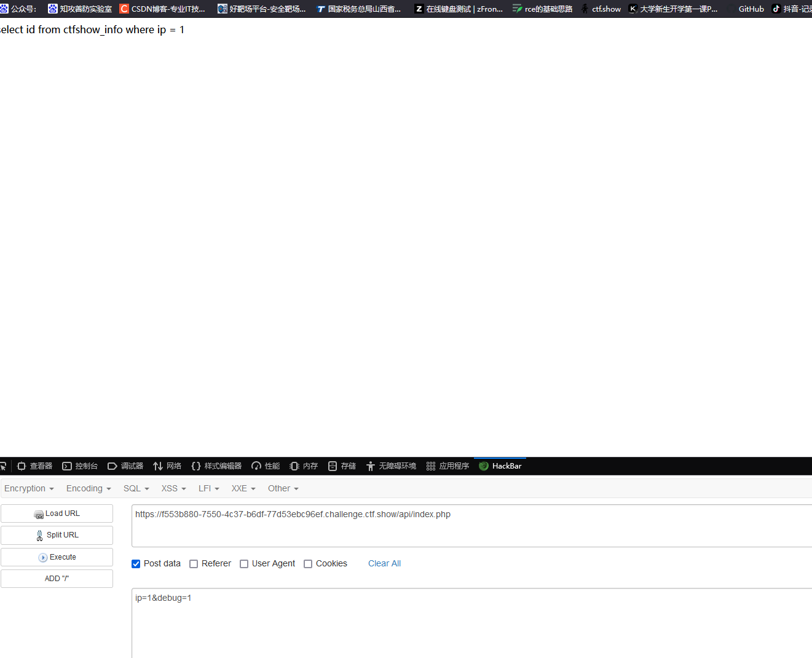812x658 pixels.
Task: Switch to the 网络 network tab
Action: pos(167,466)
